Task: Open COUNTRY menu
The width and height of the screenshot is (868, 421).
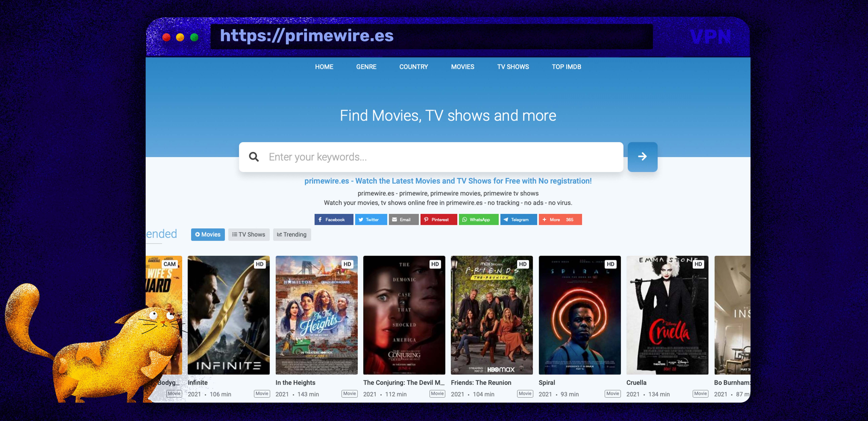Action: click(413, 67)
